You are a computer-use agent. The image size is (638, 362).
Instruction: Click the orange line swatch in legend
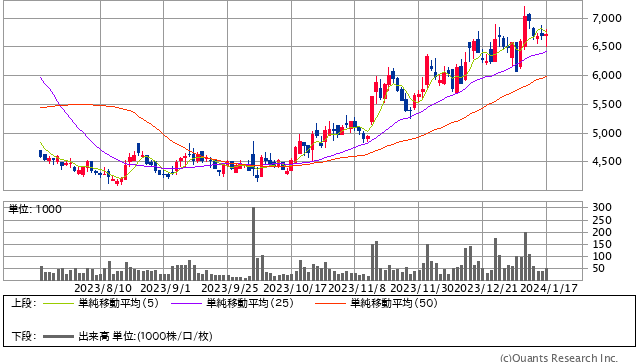tap(330, 303)
